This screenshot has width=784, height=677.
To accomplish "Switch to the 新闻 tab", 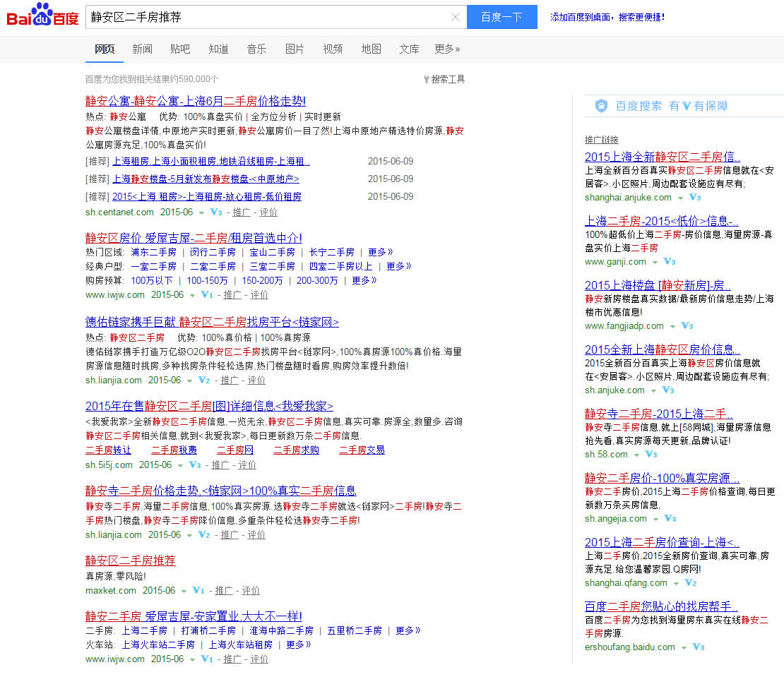I will 143,49.
